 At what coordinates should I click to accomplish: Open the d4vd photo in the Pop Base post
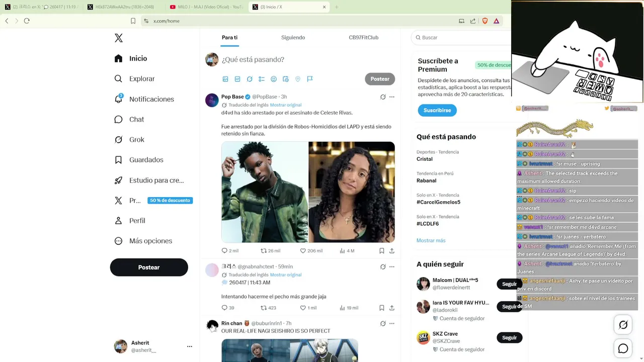265,192
